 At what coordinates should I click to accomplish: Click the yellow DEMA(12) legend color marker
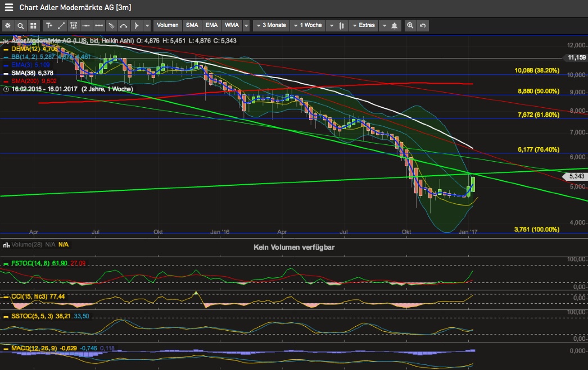tap(5, 49)
